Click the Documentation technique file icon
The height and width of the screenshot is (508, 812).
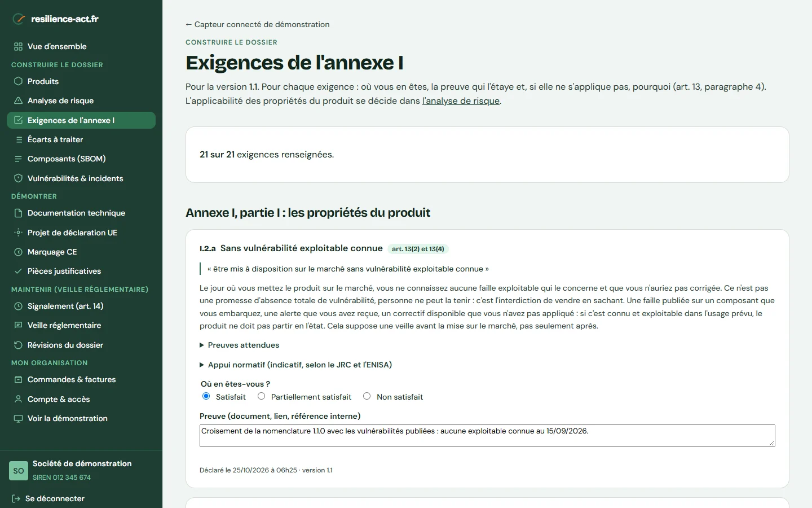click(x=19, y=213)
